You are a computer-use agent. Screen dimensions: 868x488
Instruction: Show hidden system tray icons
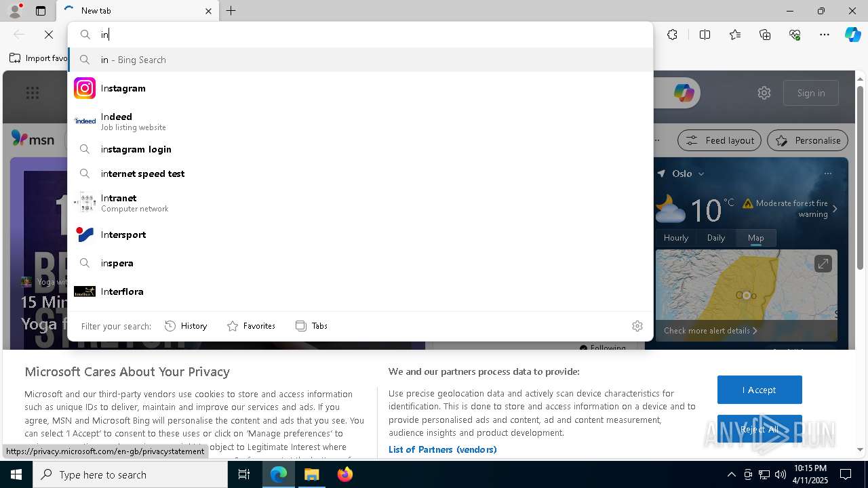[731, 474]
